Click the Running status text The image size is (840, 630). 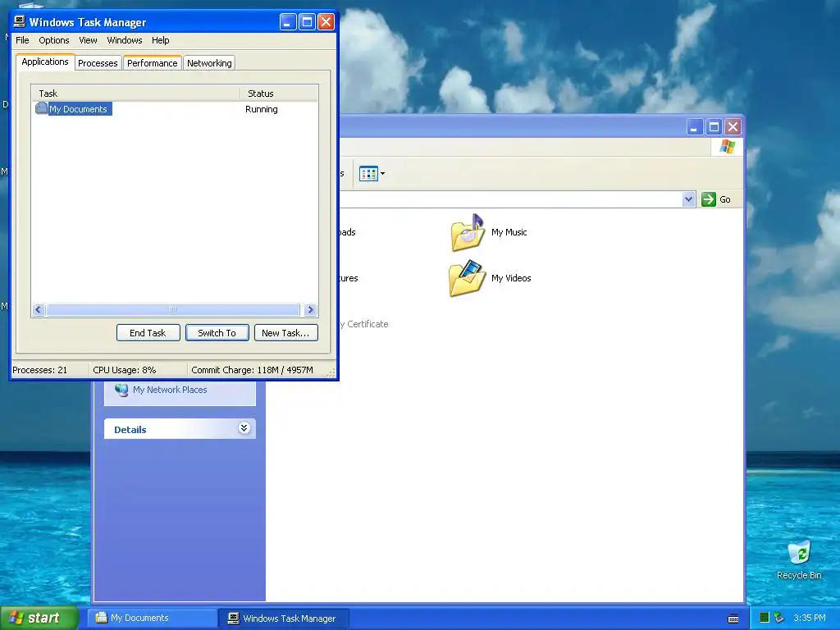point(262,109)
